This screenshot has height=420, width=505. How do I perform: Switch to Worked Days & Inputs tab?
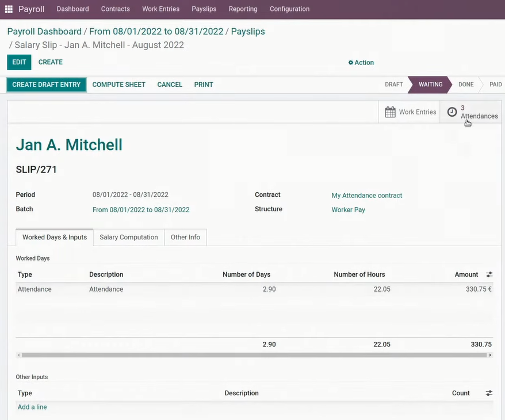(x=55, y=238)
